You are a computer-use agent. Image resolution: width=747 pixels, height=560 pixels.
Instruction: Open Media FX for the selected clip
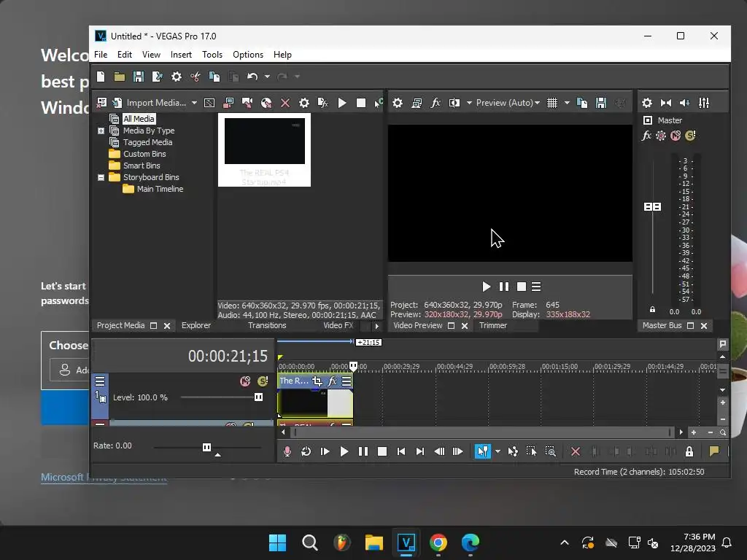pyautogui.click(x=323, y=103)
